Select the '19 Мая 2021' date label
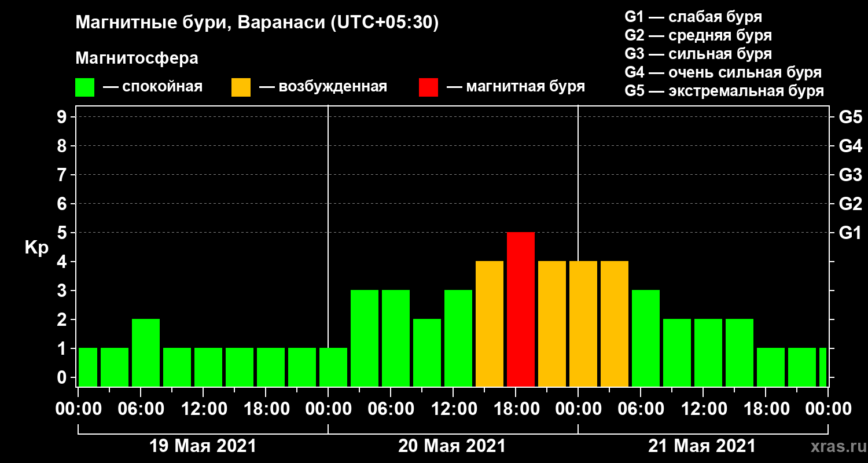 click(203, 446)
